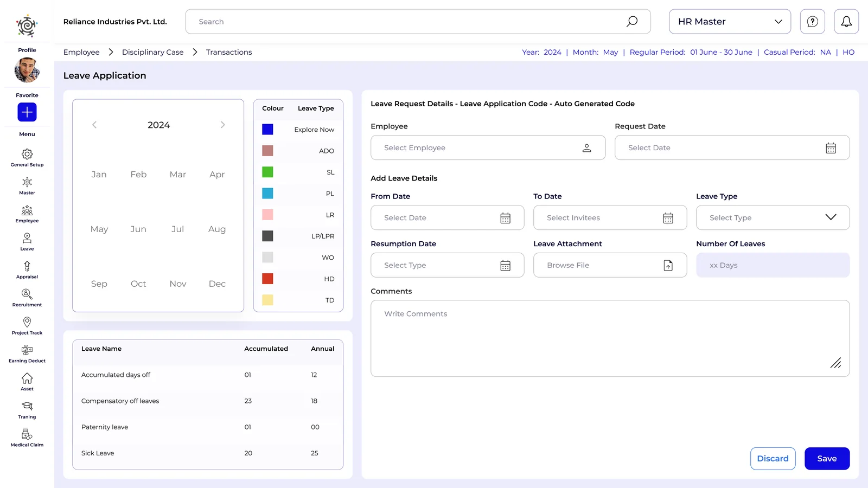Go to previous year in calendar
Image resolution: width=868 pixels, height=488 pixels.
click(94, 125)
